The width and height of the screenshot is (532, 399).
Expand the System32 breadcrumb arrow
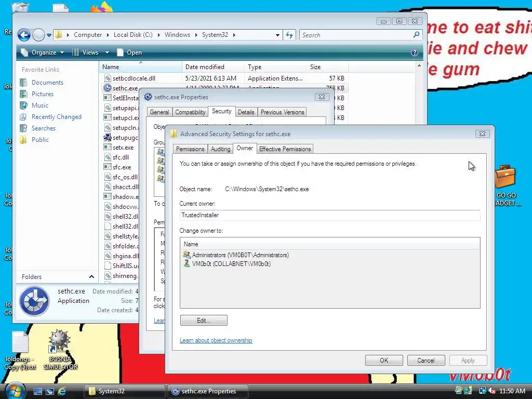(x=234, y=35)
